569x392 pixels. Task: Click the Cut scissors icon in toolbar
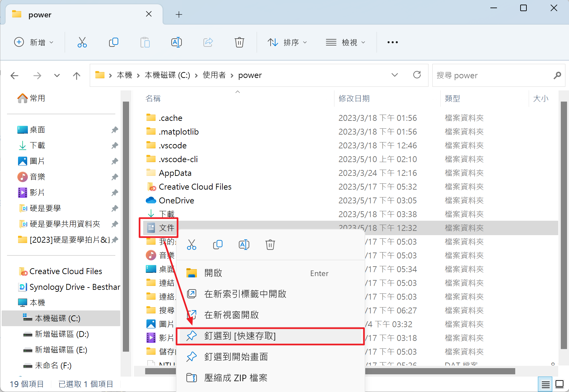82,42
